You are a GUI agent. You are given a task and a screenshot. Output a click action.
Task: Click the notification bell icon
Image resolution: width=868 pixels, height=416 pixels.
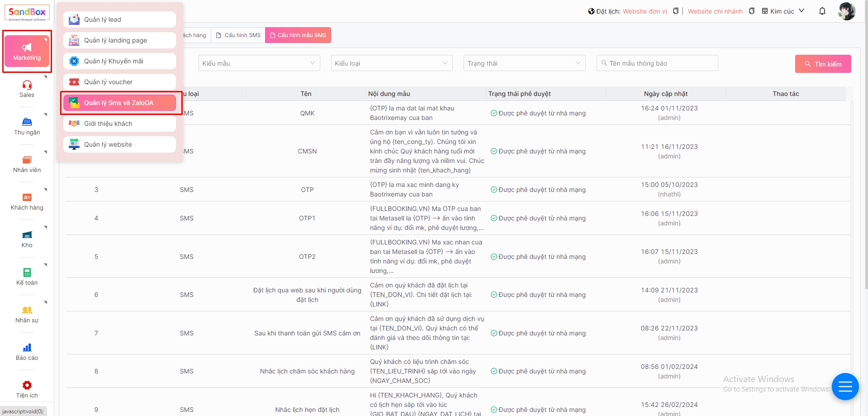(822, 11)
